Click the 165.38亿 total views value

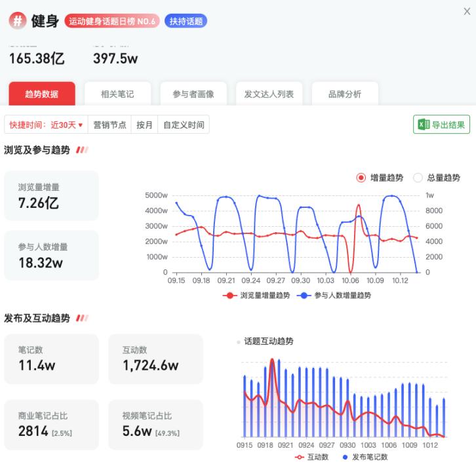(37, 58)
